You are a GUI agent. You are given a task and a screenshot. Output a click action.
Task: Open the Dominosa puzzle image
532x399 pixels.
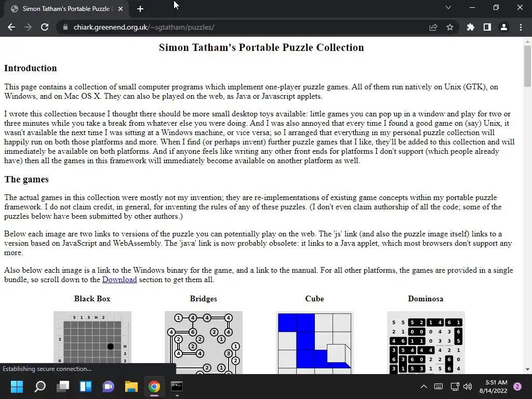[x=426, y=342]
